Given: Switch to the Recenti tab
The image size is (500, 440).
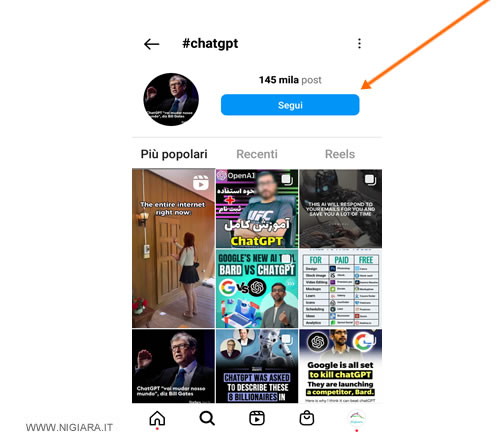Looking at the screenshot, I should (257, 154).
